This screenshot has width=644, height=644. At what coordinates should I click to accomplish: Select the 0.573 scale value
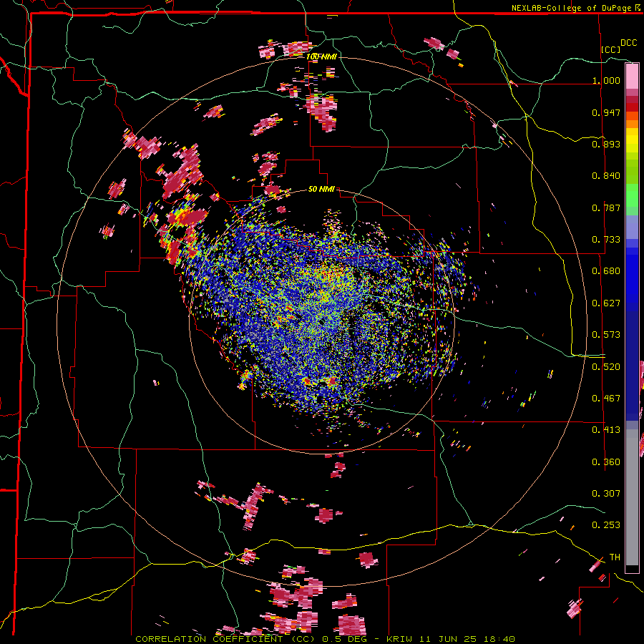click(606, 335)
